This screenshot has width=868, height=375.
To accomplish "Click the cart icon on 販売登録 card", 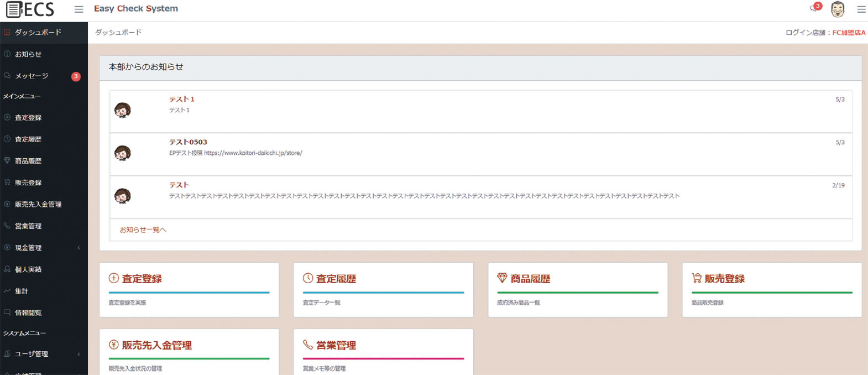I will [697, 278].
